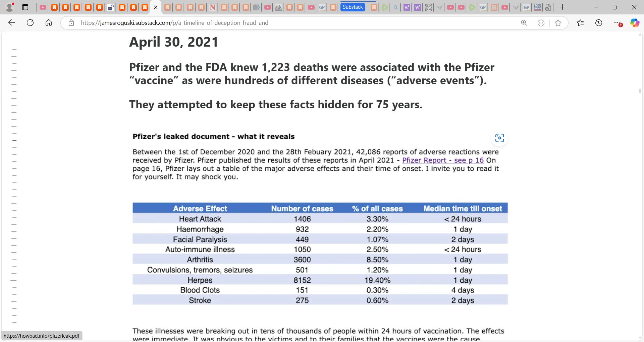Click the scrollbar up arrow
Viewport: 644px width, 342px height.
coord(640,34)
